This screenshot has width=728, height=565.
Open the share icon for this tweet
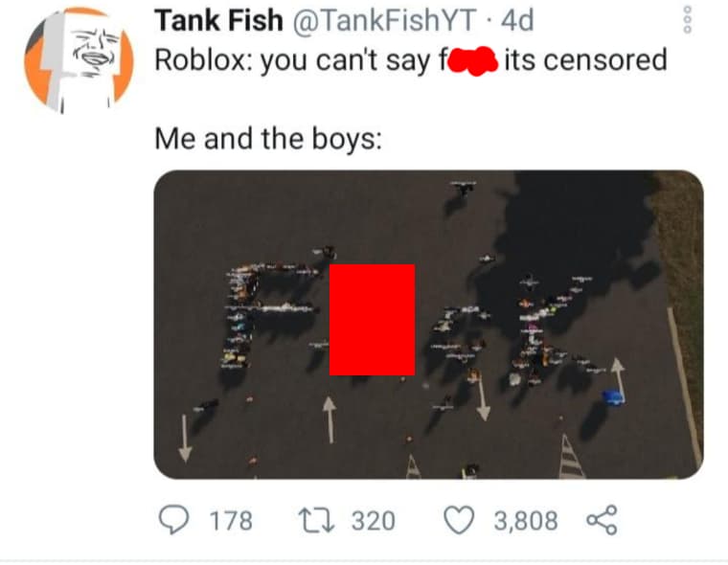click(x=602, y=519)
